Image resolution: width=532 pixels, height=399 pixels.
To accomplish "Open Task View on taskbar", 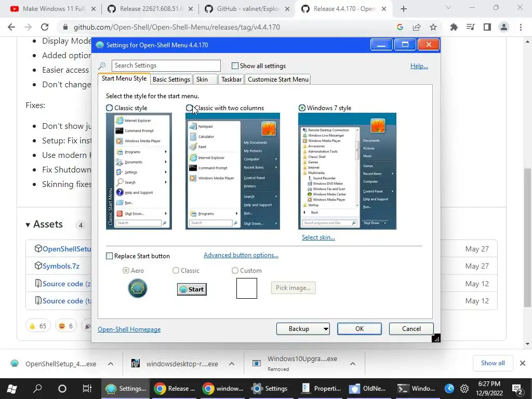I will click(x=87, y=389).
